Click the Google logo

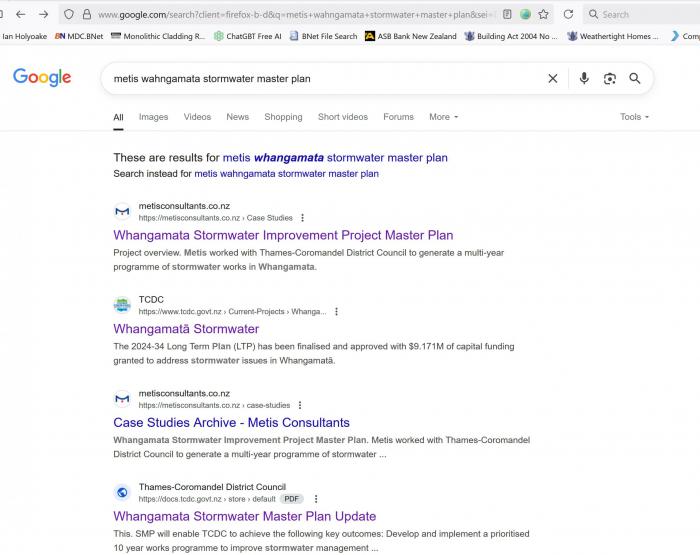point(42,78)
